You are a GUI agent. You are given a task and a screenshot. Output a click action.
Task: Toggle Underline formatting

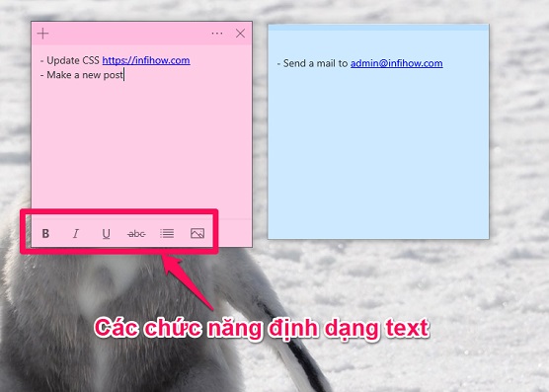tap(106, 233)
